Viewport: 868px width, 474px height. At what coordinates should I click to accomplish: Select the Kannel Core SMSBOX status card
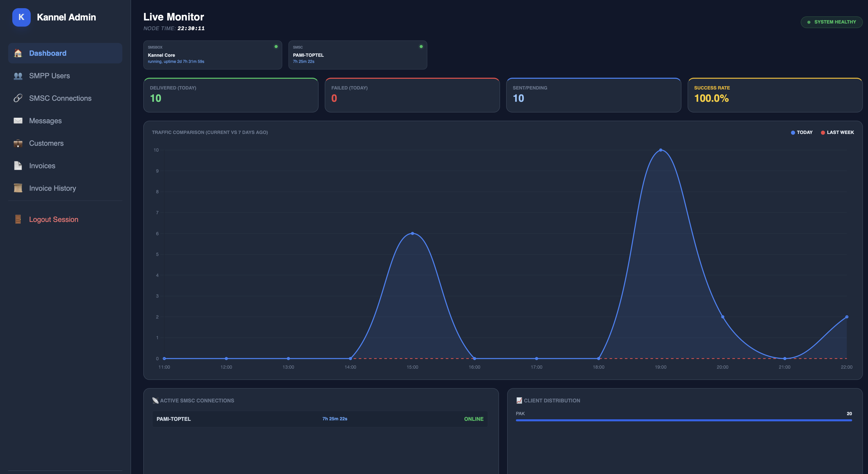(x=213, y=55)
